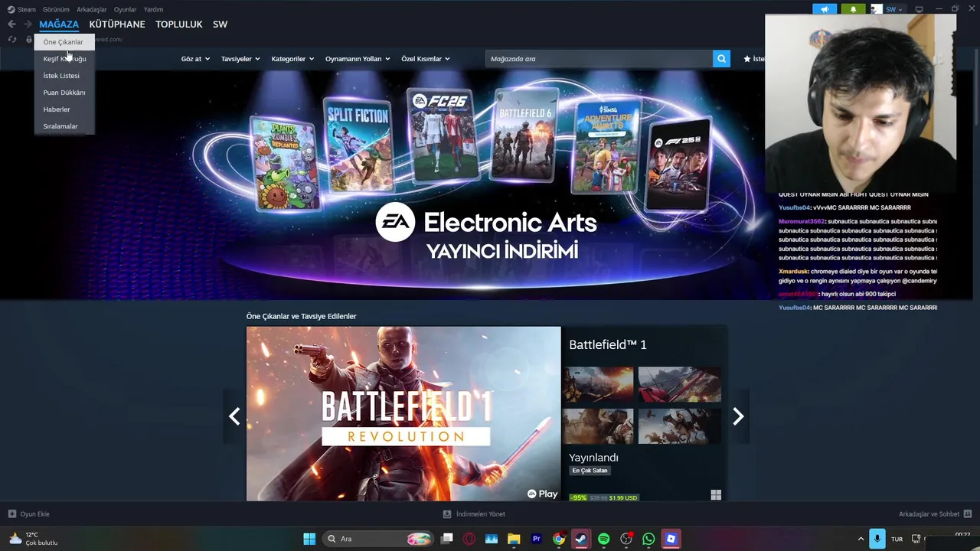
Task: Open Premiere Pro from taskbar
Action: (536, 539)
